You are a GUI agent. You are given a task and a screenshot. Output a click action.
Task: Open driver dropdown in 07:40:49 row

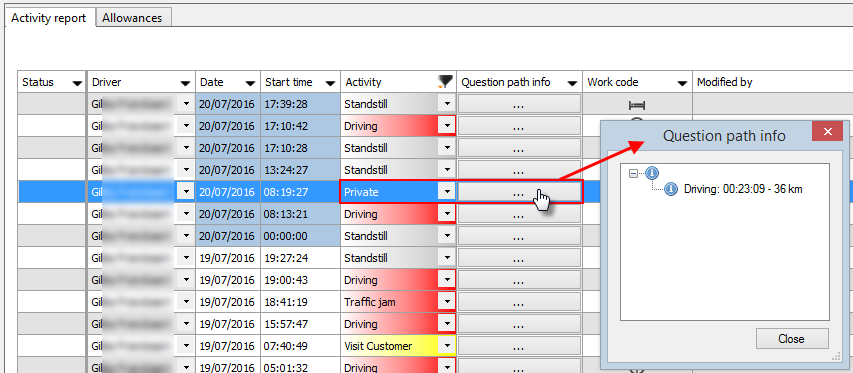click(186, 346)
